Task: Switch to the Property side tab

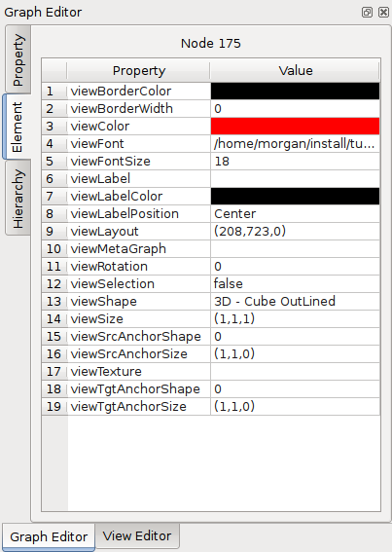Action: 18,59
